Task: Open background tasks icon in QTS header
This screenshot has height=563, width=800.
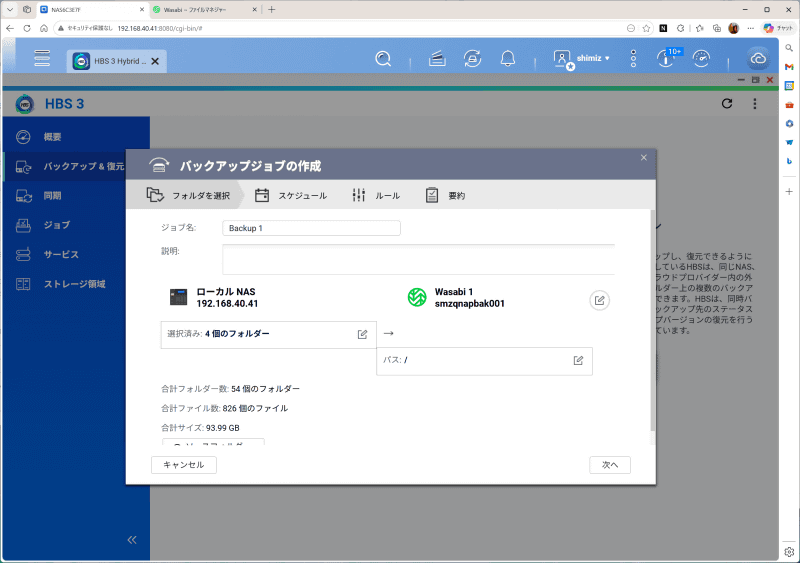Action: (437, 59)
